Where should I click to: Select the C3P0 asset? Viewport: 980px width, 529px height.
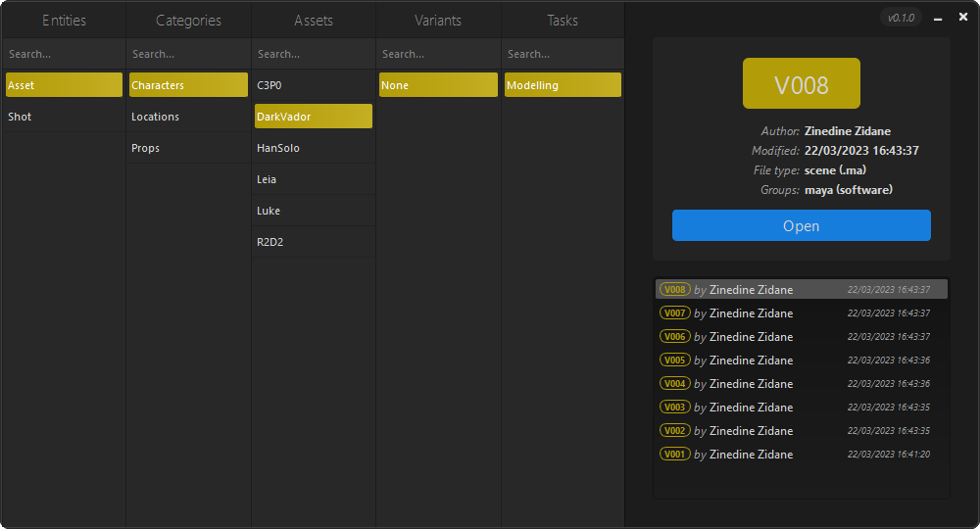tap(313, 85)
